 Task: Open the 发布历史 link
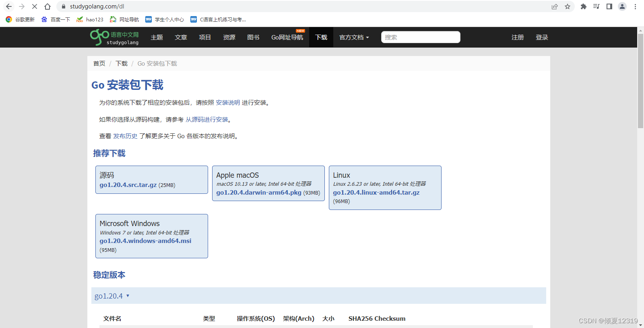click(125, 136)
